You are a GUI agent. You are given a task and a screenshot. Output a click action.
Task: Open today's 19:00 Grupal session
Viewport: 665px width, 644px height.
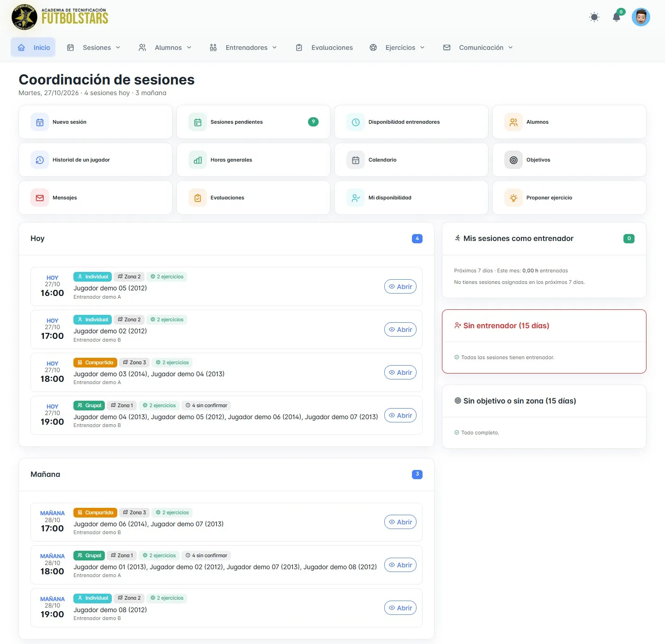click(x=400, y=415)
